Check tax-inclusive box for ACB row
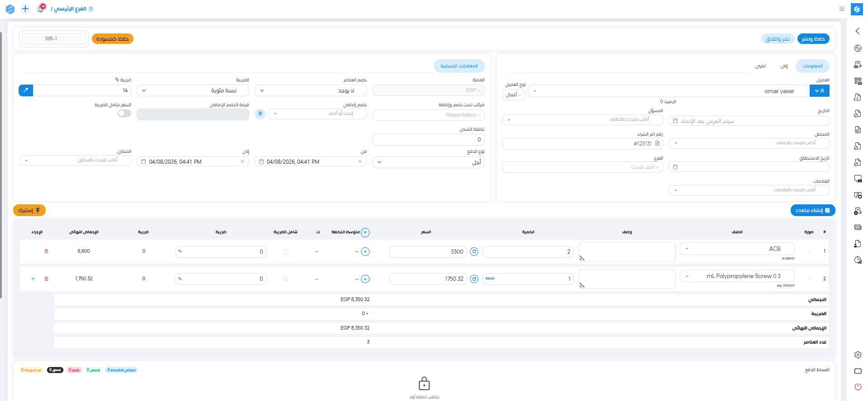 (285, 252)
